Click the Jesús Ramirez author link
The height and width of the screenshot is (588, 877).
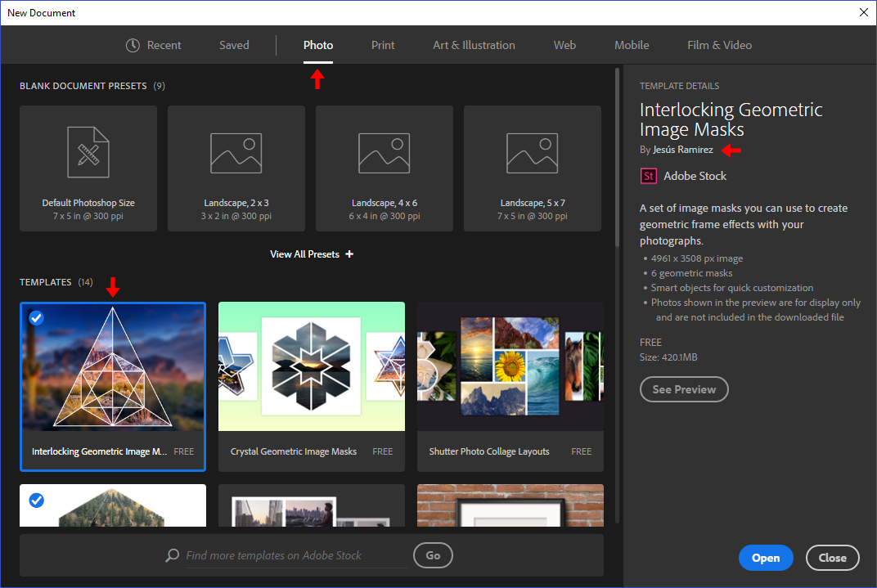683,150
